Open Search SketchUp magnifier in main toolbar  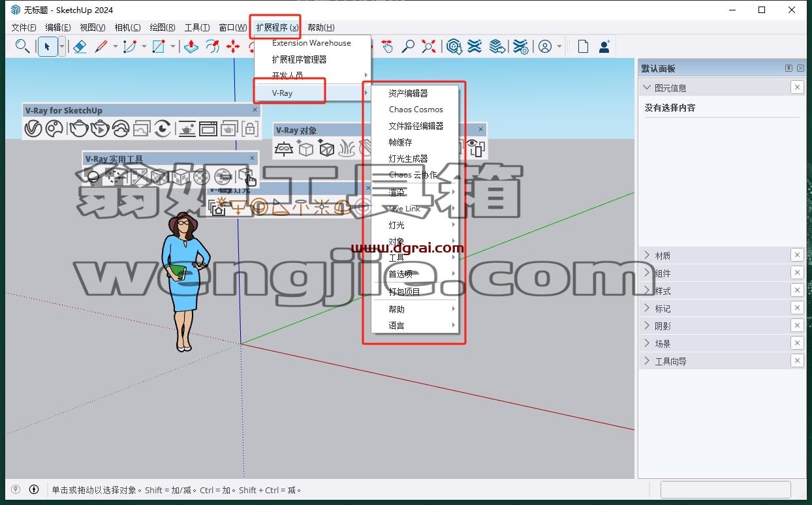22,46
